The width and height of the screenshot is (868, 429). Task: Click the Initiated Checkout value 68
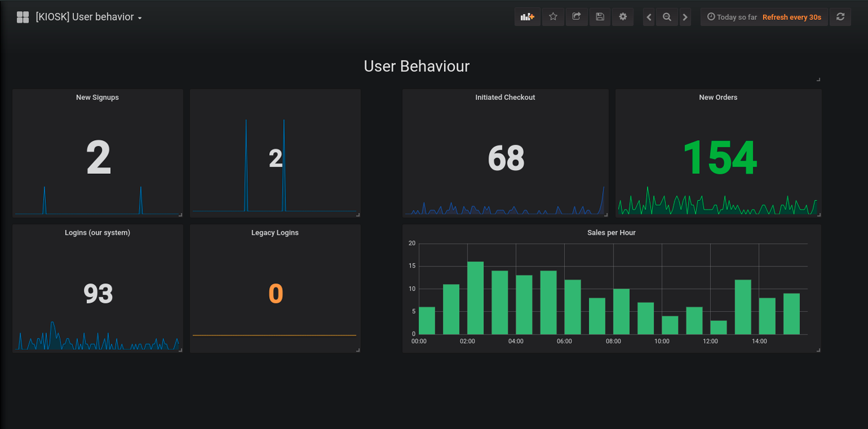click(x=506, y=158)
